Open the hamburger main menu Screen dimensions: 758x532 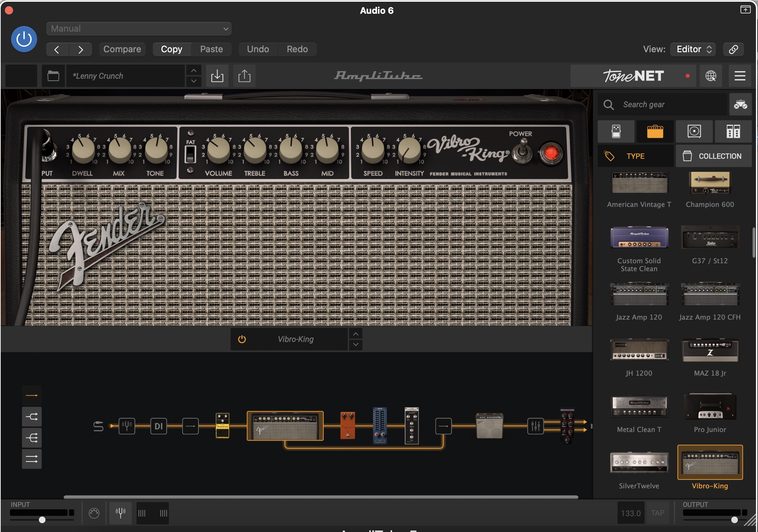740,76
